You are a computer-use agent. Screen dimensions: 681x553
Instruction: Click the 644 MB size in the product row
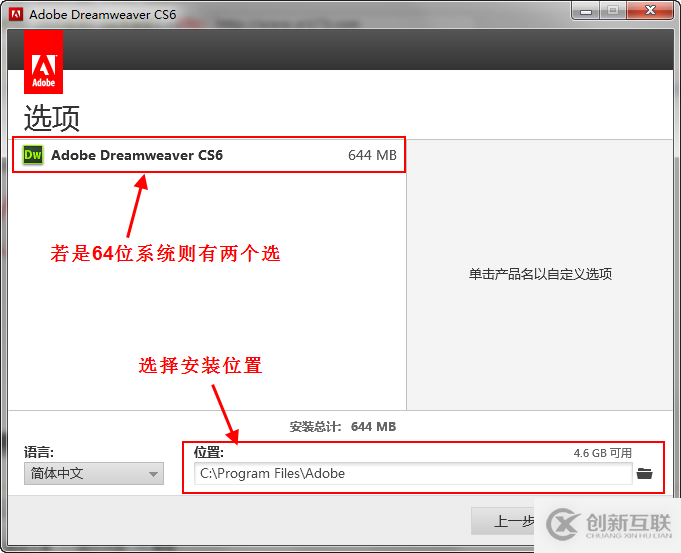372,155
